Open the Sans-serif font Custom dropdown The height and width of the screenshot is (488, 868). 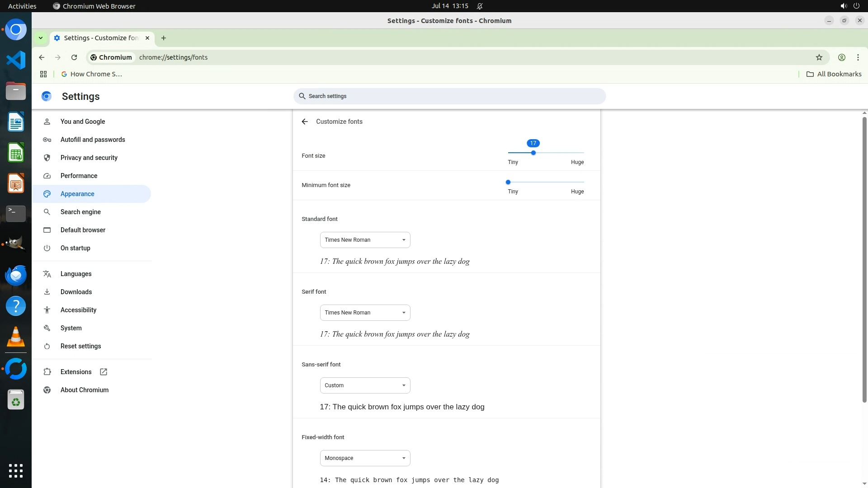click(365, 385)
